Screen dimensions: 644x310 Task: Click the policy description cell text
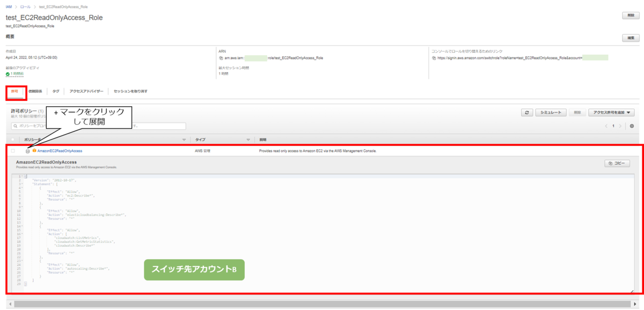tap(318, 151)
